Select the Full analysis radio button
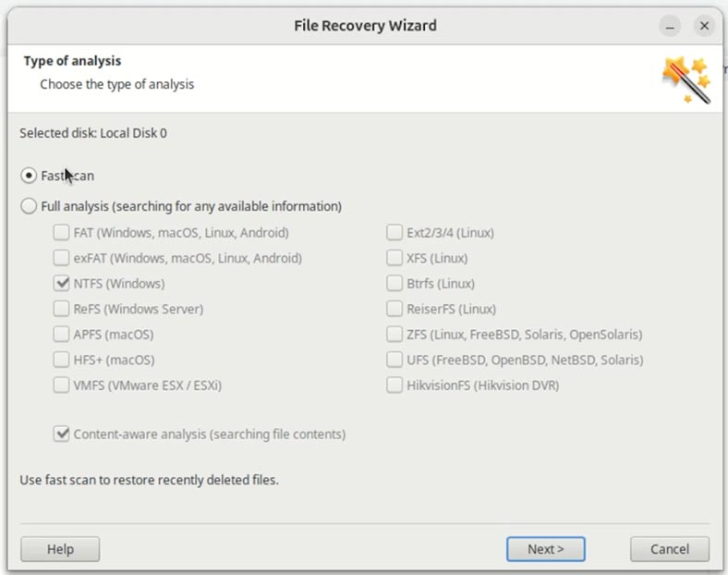Viewport: 728px width, 575px height. (29, 206)
